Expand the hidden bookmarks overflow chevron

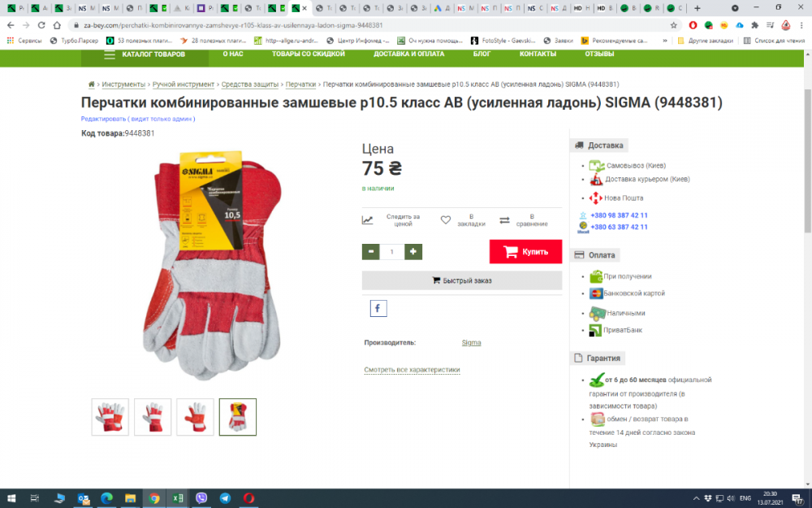coord(665,41)
